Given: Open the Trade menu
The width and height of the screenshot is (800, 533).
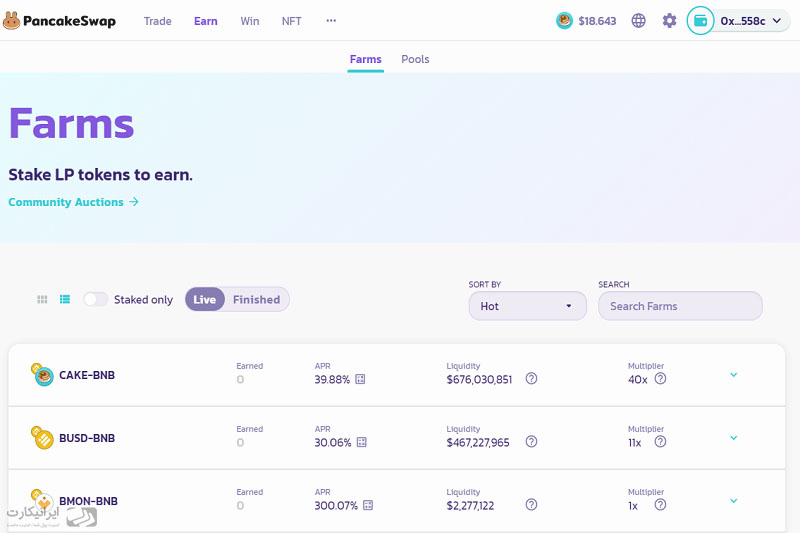Looking at the screenshot, I should coord(158,20).
